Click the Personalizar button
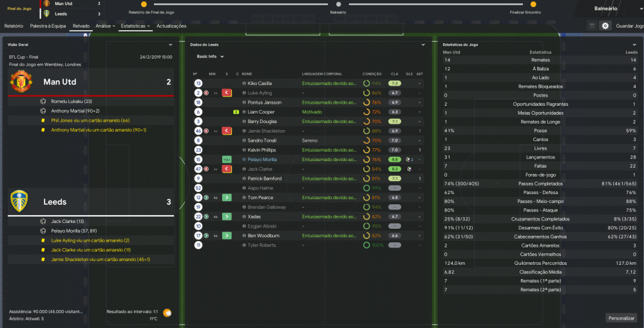Image resolution: width=644 pixels, height=328 pixels. coord(621,318)
